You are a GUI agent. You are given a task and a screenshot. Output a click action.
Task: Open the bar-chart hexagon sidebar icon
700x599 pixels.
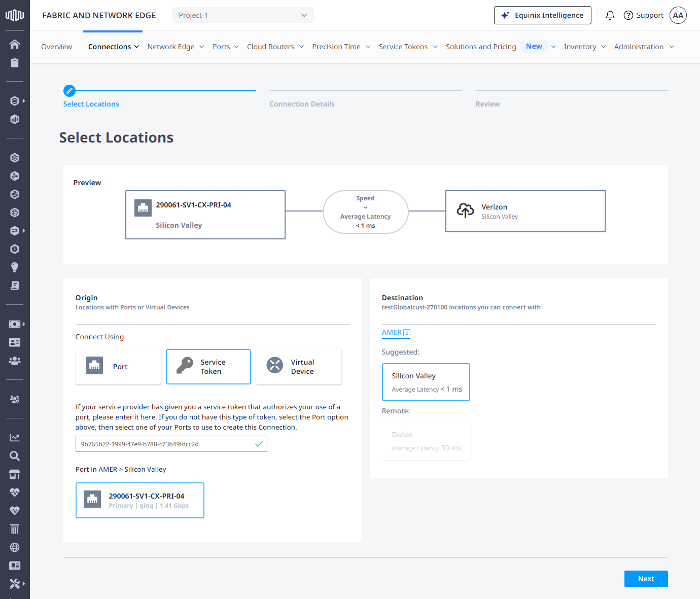click(x=15, y=119)
